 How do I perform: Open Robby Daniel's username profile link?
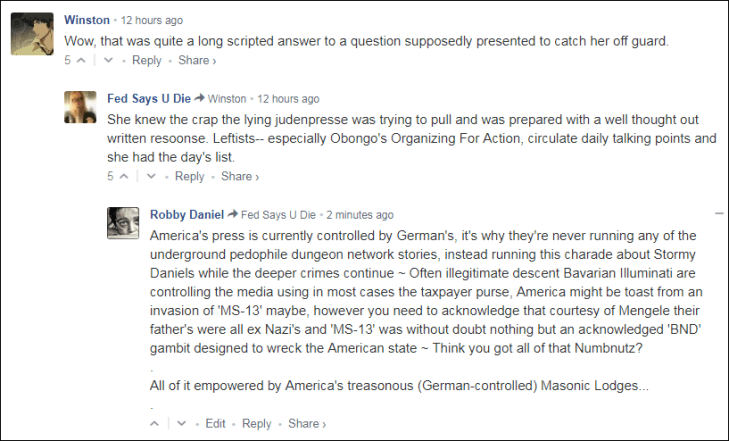tap(186, 214)
